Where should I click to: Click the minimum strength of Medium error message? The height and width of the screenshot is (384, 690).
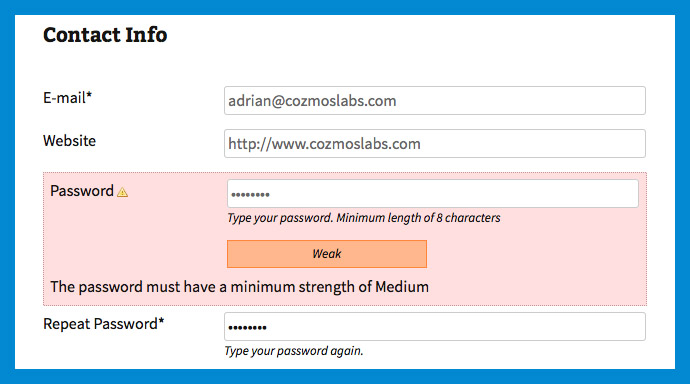pyautogui.click(x=239, y=287)
